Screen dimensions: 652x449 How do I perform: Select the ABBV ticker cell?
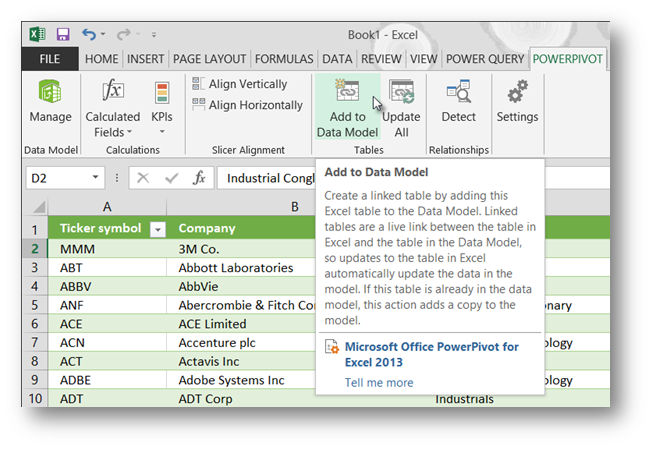pos(107,286)
